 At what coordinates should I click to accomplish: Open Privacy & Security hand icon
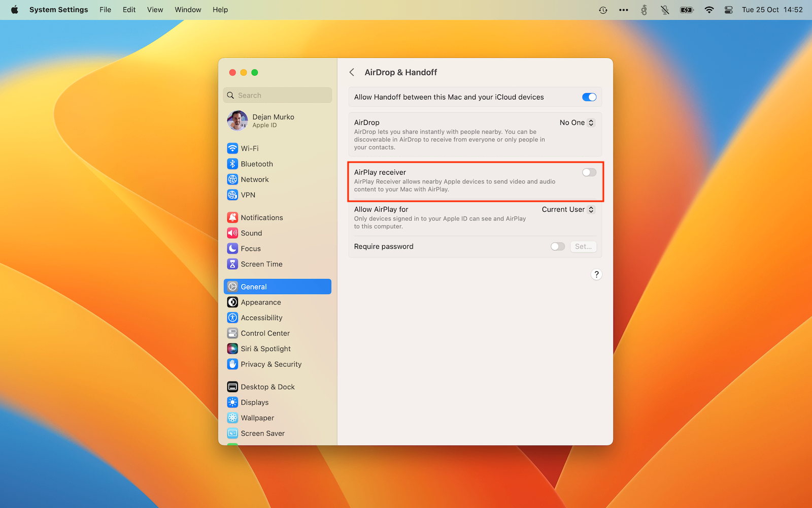[x=232, y=364]
